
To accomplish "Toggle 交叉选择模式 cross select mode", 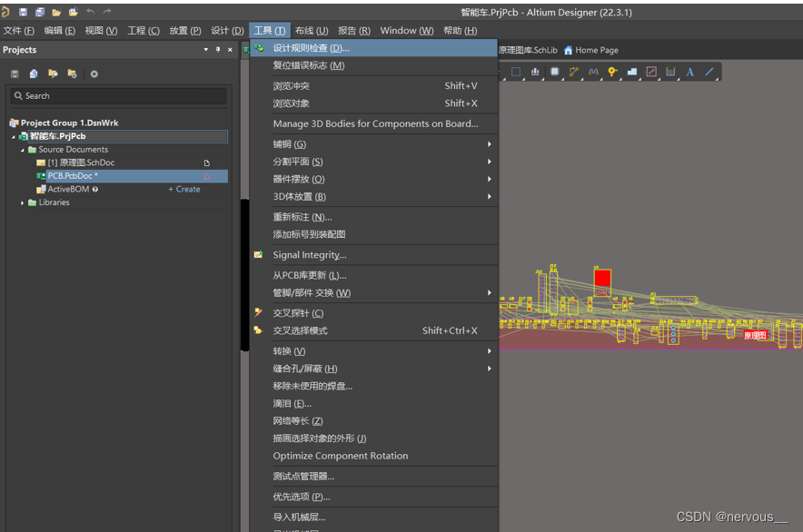I will [x=300, y=330].
